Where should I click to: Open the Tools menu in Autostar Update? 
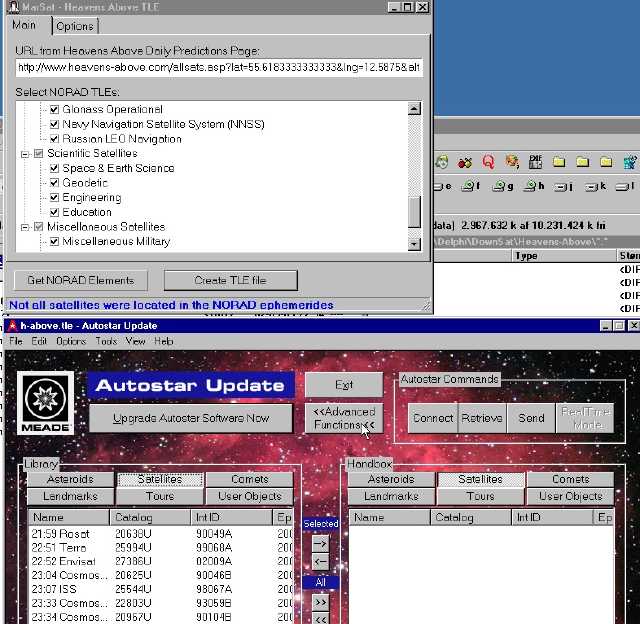[106, 341]
